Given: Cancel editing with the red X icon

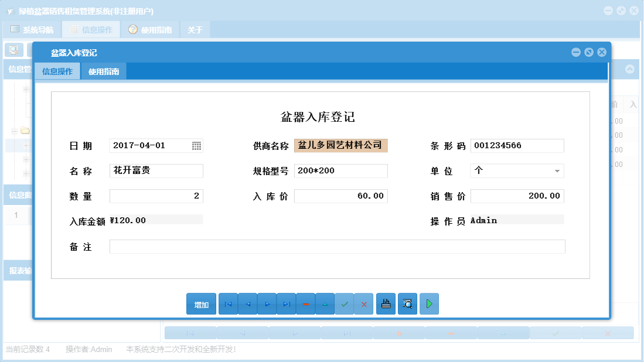Looking at the screenshot, I should pyautogui.click(x=364, y=303).
